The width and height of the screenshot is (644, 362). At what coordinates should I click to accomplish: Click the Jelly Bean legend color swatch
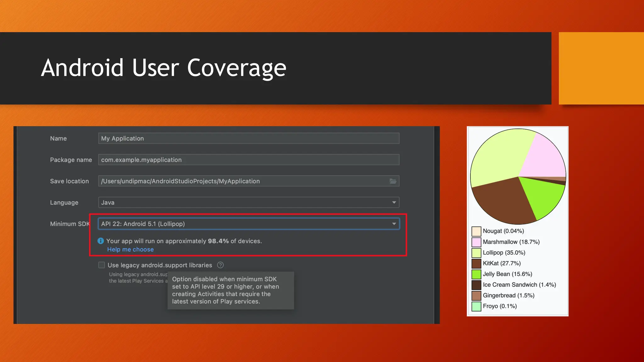click(x=476, y=274)
